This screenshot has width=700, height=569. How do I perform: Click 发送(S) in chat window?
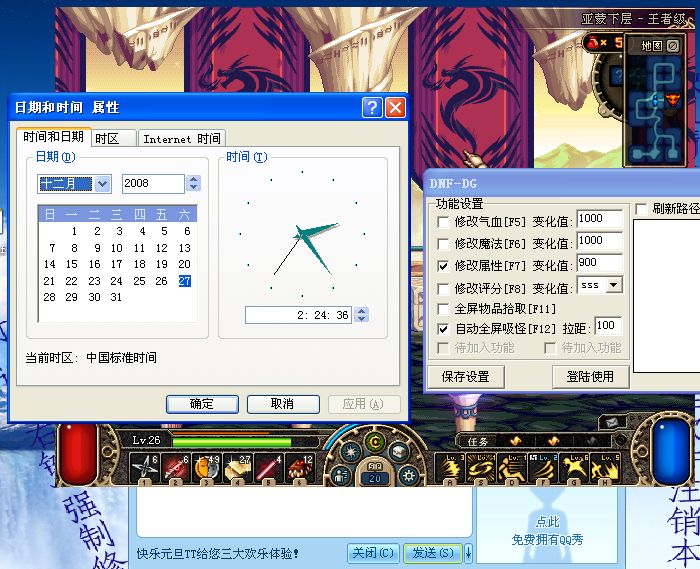(433, 553)
